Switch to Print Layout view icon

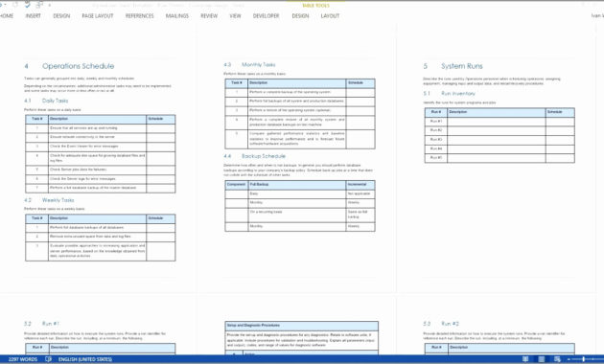(542, 359)
